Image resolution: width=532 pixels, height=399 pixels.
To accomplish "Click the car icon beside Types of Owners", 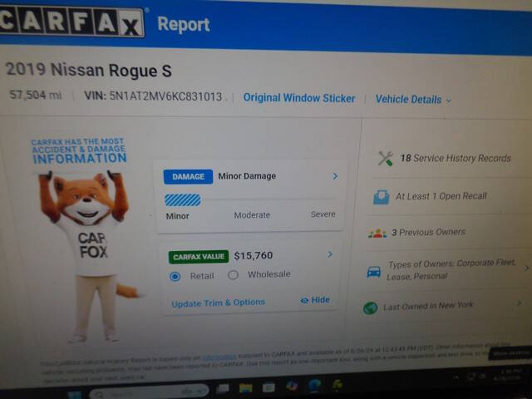I will click(373, 272).
